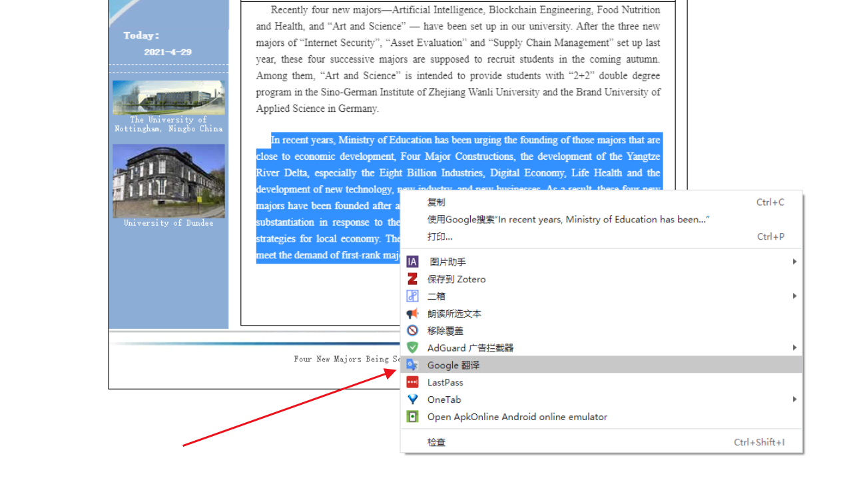
Task: Select 使用Google搜索 for highlighted text
Action: point(568,220)
